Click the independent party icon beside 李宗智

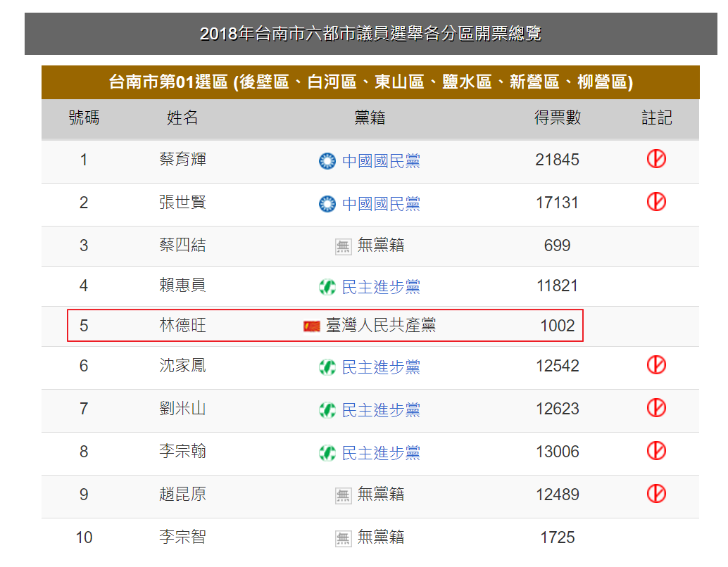pos(343,538)
